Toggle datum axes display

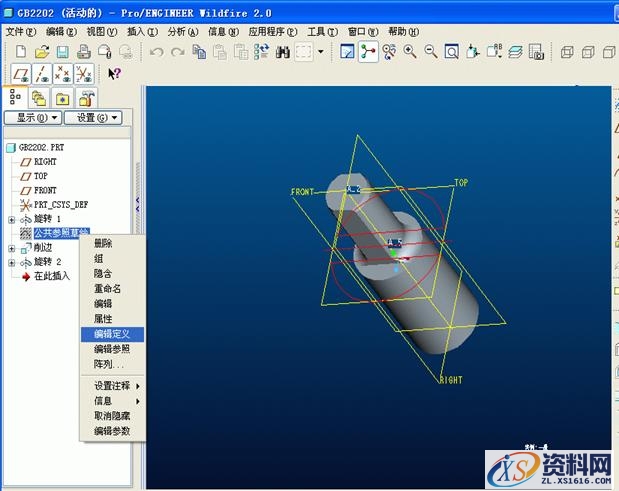point(42,74)
